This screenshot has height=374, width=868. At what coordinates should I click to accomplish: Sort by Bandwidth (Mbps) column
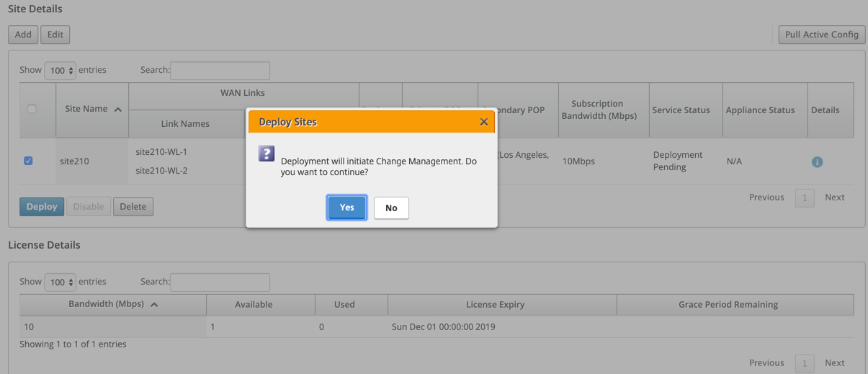[x=113, y=305]
